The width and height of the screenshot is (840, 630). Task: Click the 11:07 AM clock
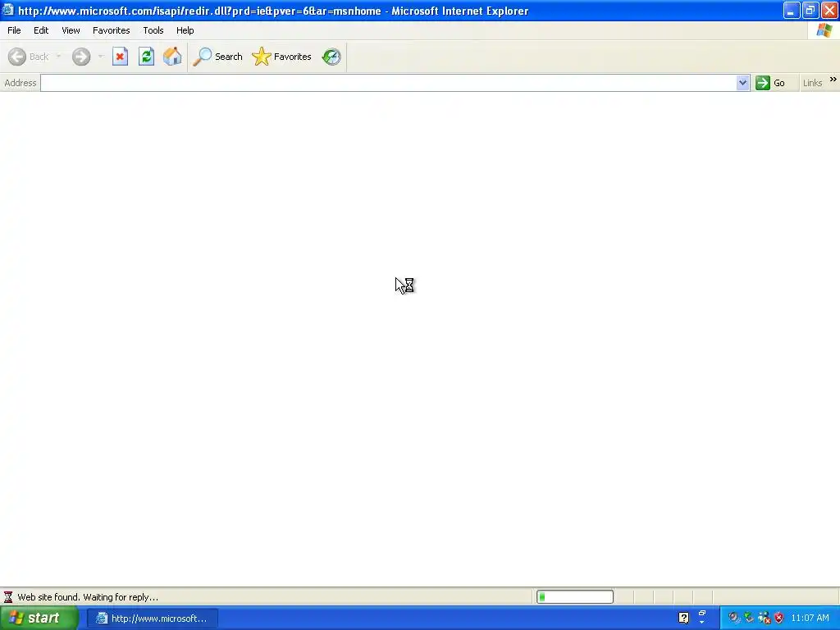[810, 619]
